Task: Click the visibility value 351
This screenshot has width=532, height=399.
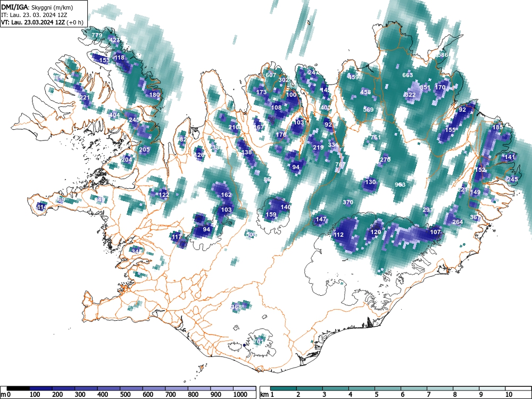Action: pyautogui.click(x=425, y=88)
